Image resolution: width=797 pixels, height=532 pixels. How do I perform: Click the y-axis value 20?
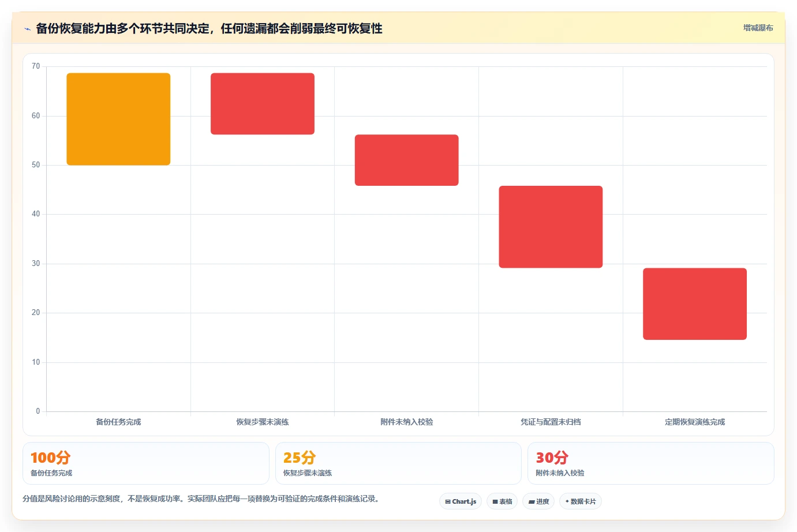click(x=36, y=313)
